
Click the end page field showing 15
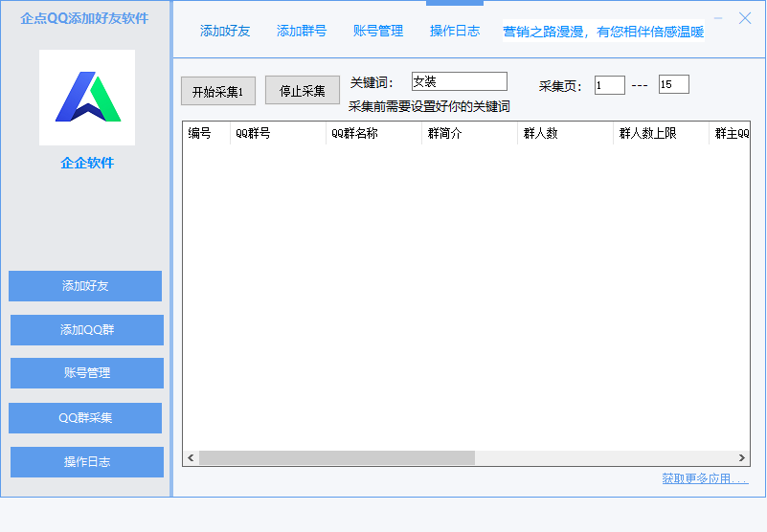673,84
